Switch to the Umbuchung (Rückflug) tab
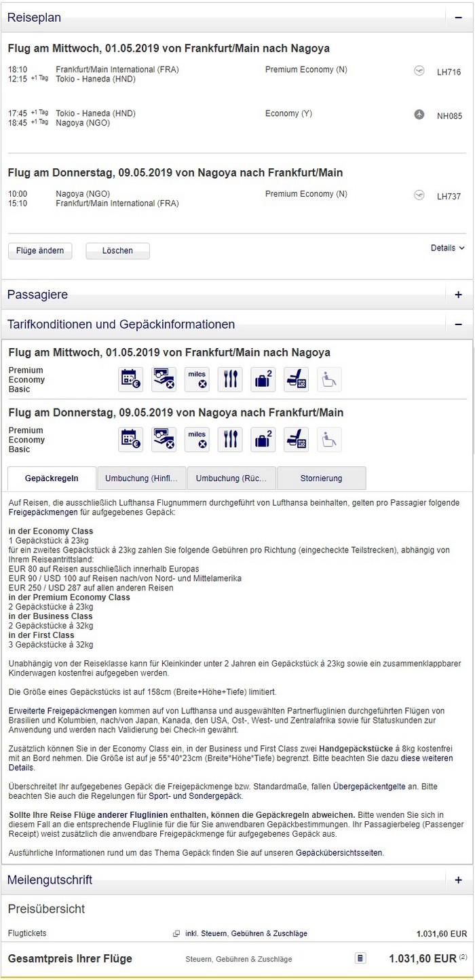This screenshot has height=980, width=475. point(231,478)
